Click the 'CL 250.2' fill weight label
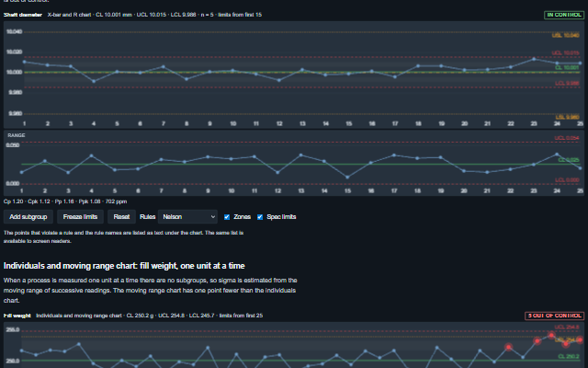 click(569, 356)
